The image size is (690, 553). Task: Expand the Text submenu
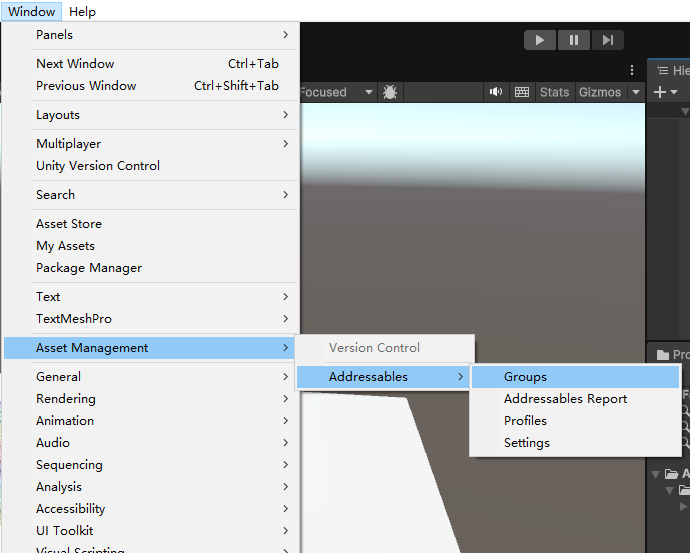coord(150,297)
